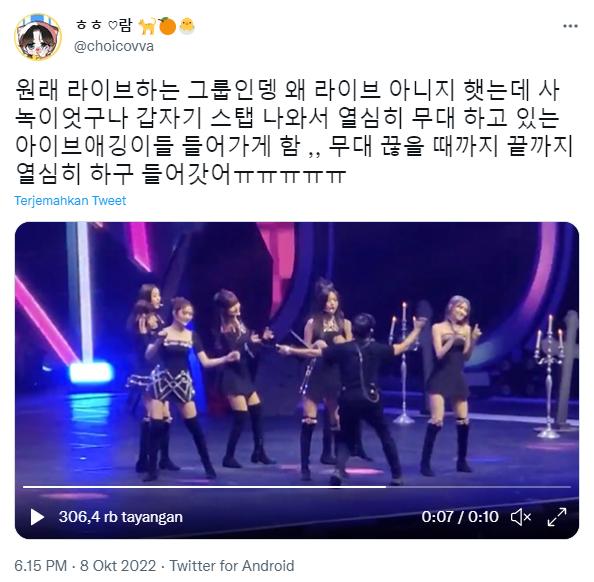
Task: Open the three-dot tweet options menu
Action: click(x=570, y=26)
